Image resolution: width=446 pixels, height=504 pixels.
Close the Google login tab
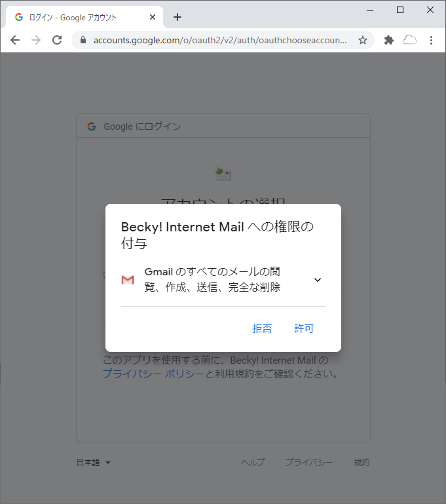[x=153, y=17]
